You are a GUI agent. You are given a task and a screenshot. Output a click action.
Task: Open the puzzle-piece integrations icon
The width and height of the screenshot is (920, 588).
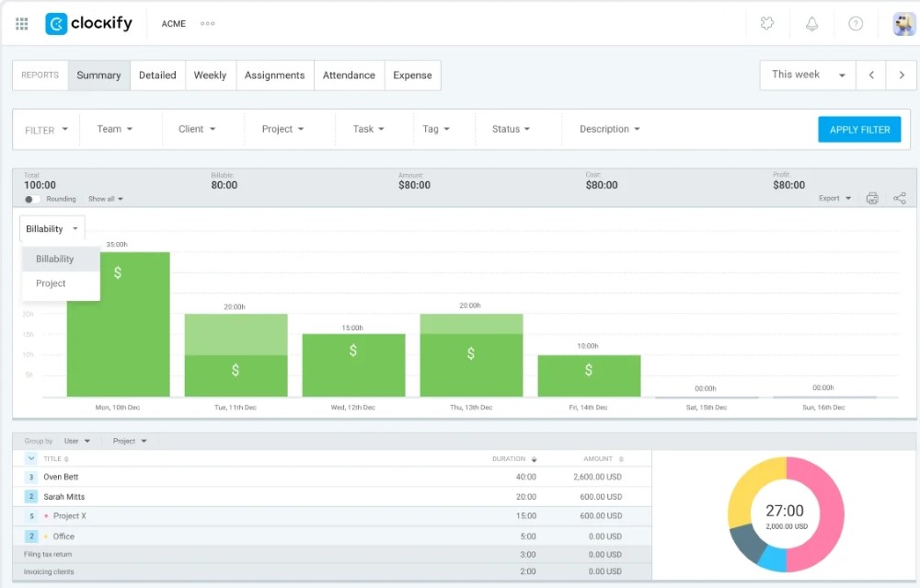[x=767, y=24]
